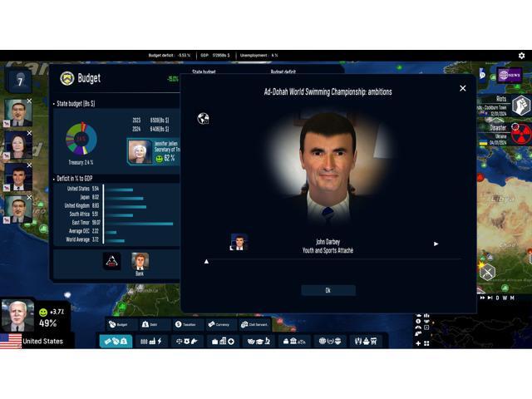Open the Currency submenu tab

(x=221, y=324)
